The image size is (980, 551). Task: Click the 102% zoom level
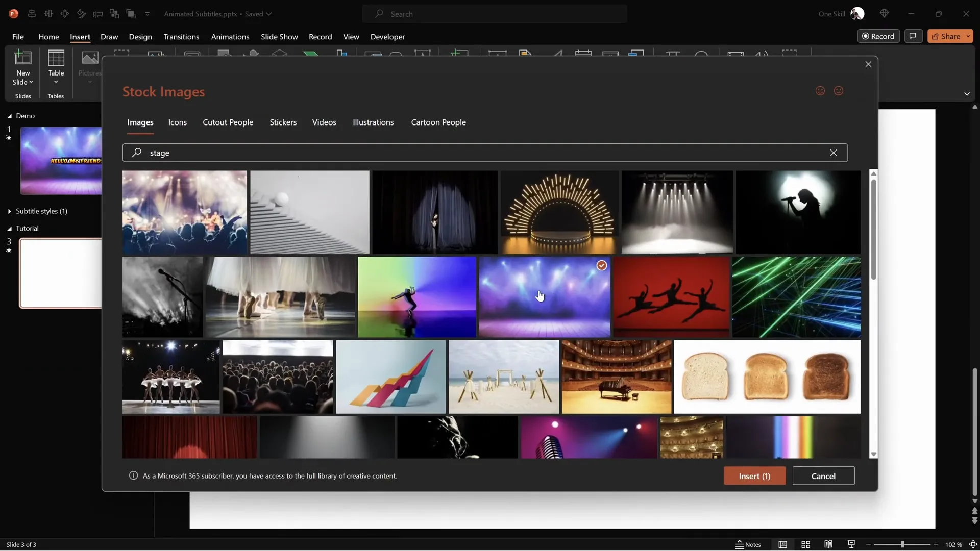tap(953, 544)
